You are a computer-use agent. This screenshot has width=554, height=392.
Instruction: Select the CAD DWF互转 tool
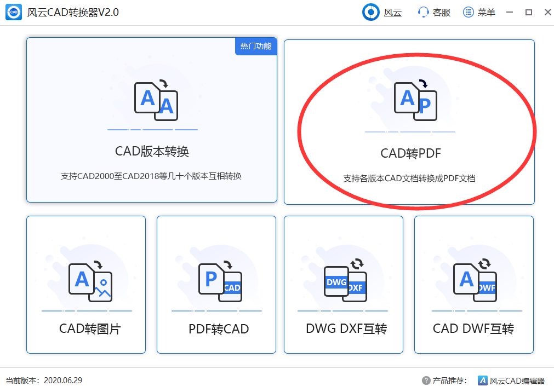[x=473, y=285]
